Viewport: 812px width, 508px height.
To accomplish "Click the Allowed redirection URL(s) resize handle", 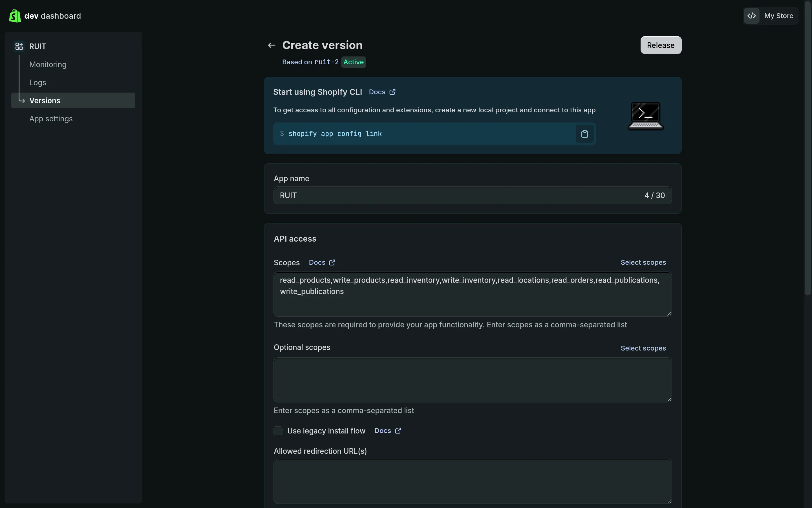I will point(669,501).
